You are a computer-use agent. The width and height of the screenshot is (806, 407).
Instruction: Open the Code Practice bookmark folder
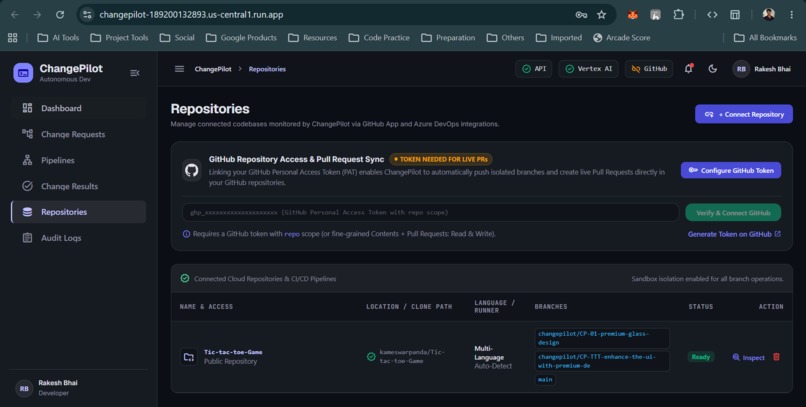pyautogui.click(x=379, y=38)
